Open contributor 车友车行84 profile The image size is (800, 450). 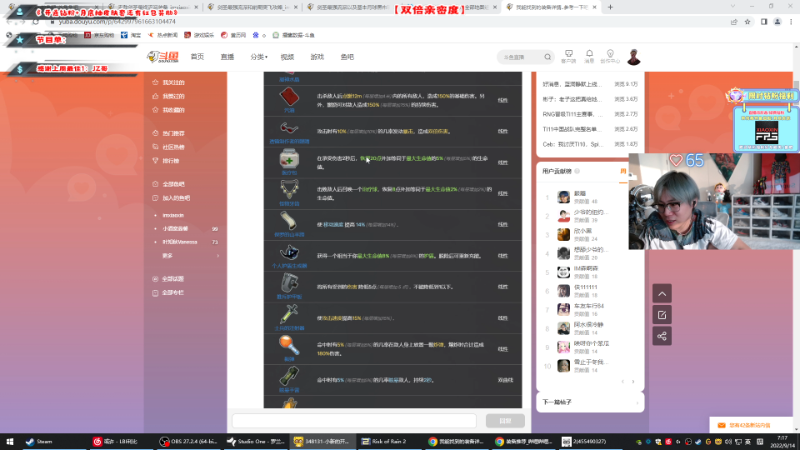pyautogui.click(x=589, y=306)
